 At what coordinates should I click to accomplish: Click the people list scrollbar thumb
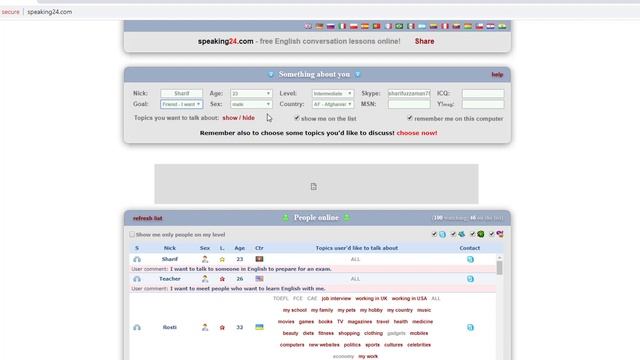[500, 268]
